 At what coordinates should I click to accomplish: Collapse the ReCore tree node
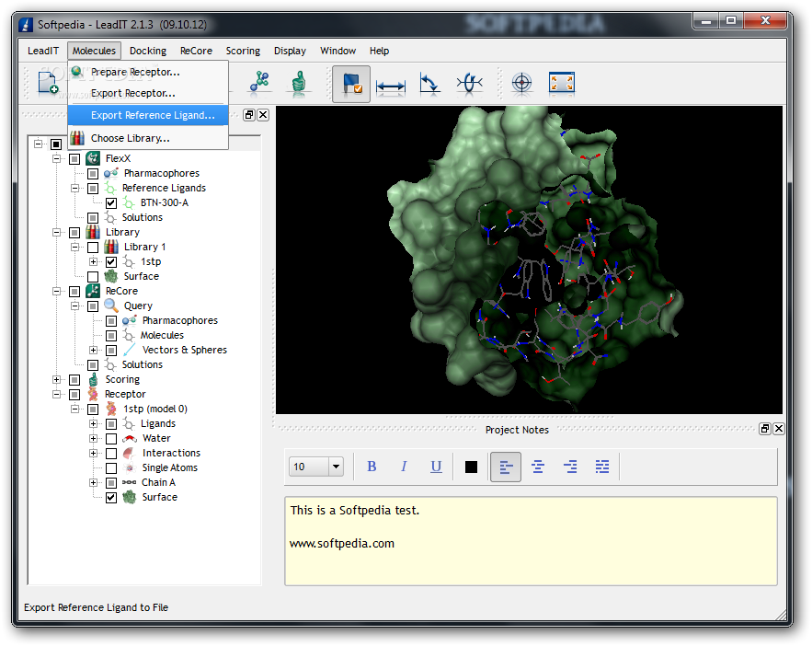coord(56,291)
